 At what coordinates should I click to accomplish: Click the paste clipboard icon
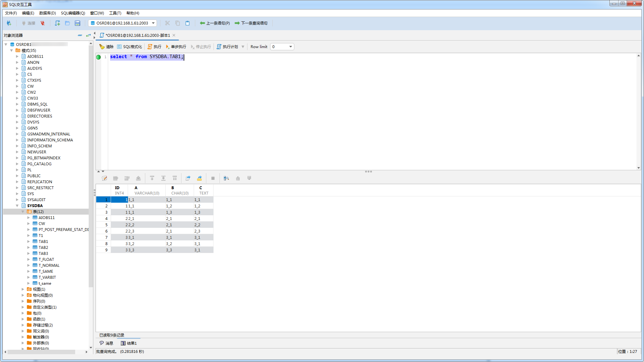click(x=187, y=23)
